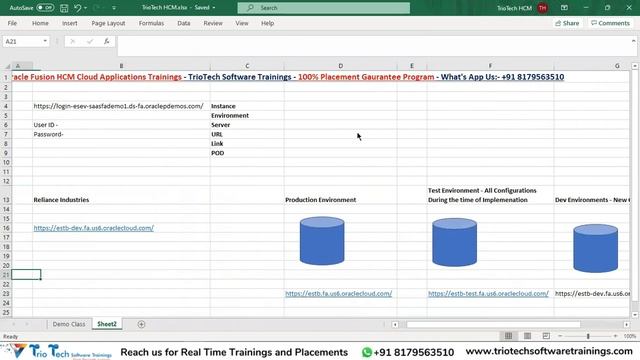Switch to the Insert ribbon tab
Viewport: 640px width, 360px height.
point(69,23)
